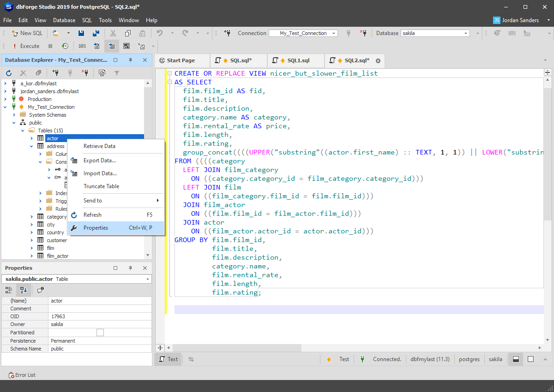Click Test in the status bar
Screen dimensions: 554x392
[343, 359]
